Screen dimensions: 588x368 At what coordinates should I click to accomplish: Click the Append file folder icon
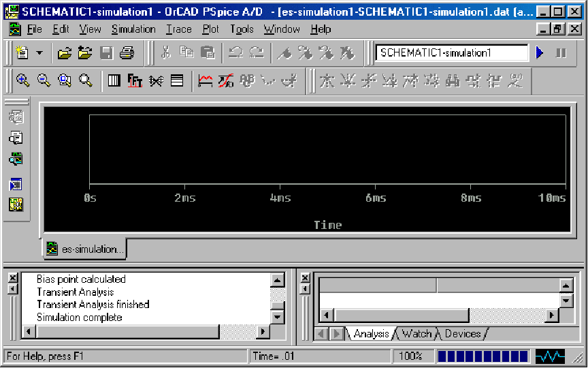point(85,53)
